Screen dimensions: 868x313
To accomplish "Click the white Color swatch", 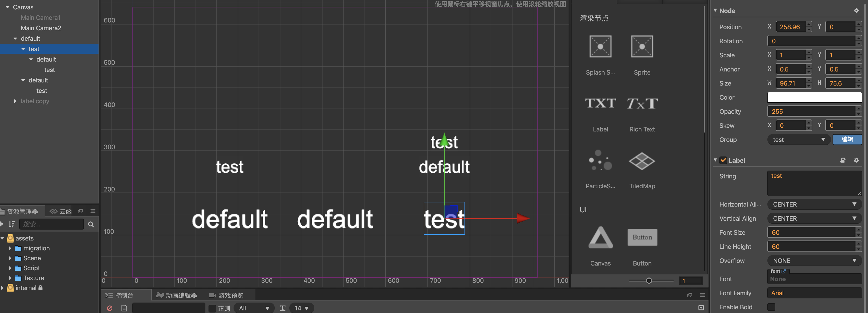I will (x=814, y=97).
